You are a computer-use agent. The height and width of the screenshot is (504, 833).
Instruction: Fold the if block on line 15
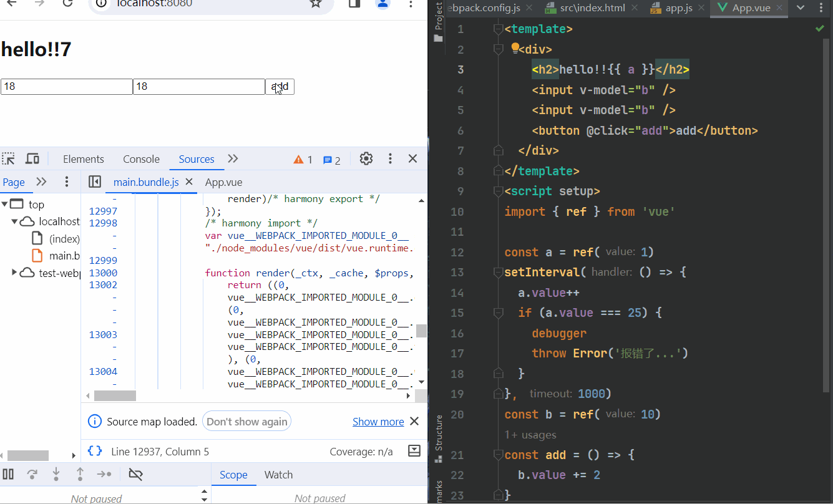click(x=498, y=313)
